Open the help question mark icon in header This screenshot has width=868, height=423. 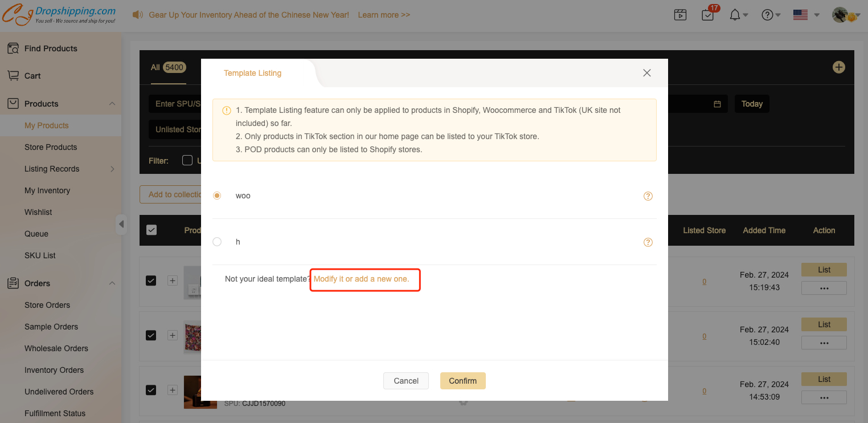point(767,14)
